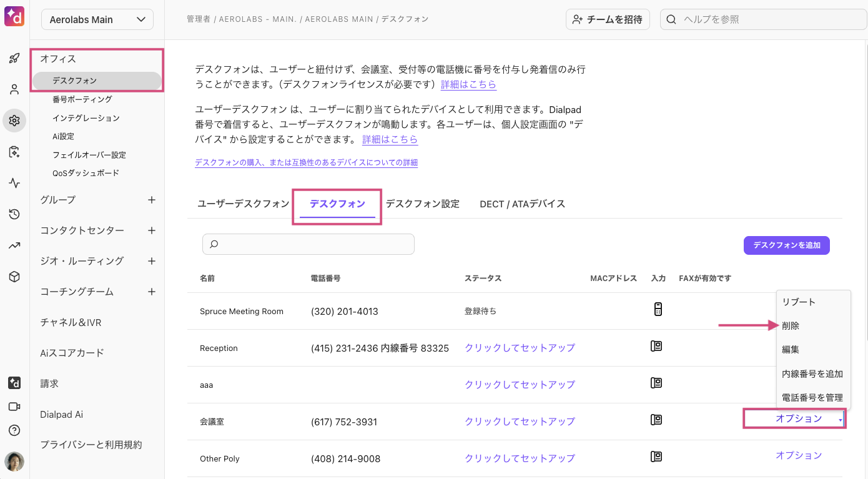Switch to the ユーザーデスクフォン tab
Image resolution: width=868 pixels, height=479 pixels.
(244, 204)
